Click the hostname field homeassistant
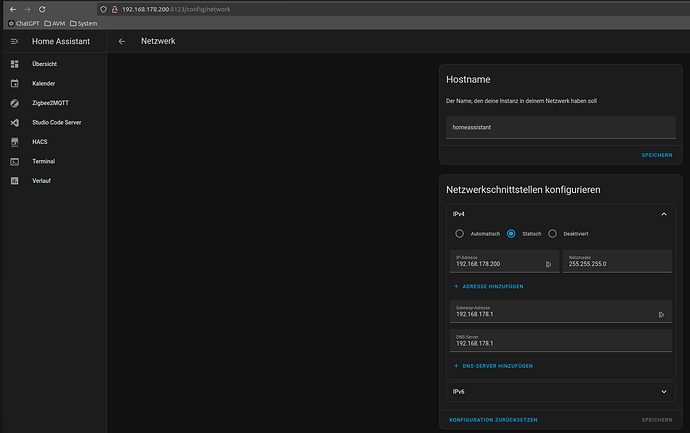Viewport: 690px width, 433px height. [x=561, y=127]
